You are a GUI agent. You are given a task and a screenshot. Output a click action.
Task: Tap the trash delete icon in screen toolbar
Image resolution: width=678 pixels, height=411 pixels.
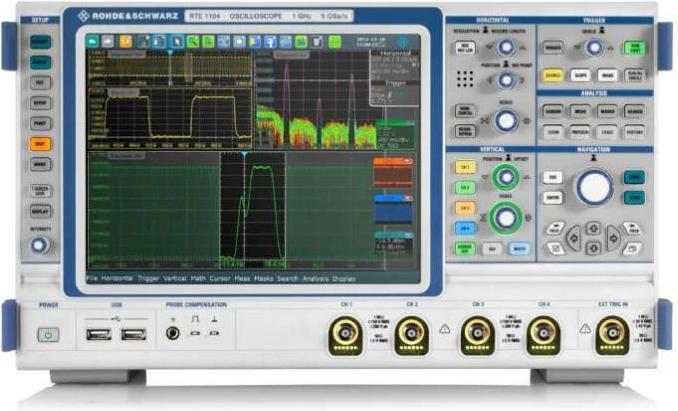(x=317, y=42)
